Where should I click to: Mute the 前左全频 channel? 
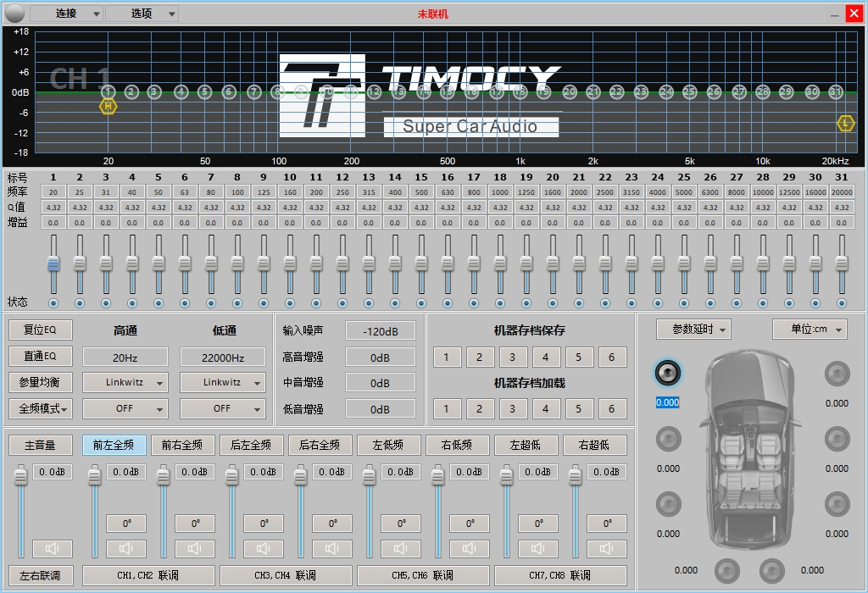[126, 548]
